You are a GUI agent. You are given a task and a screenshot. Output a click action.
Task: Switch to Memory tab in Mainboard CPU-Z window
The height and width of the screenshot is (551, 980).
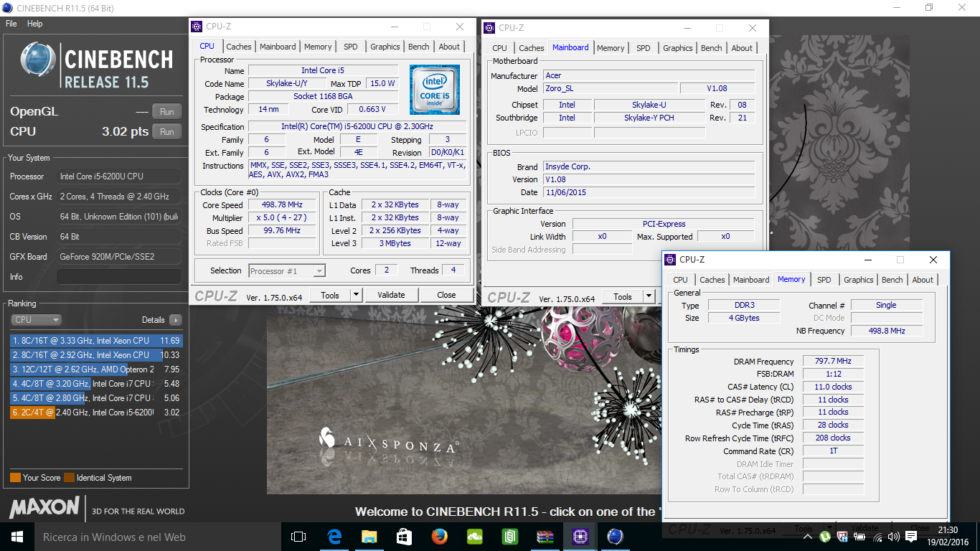pyautogui.click(x=611, y=48)
